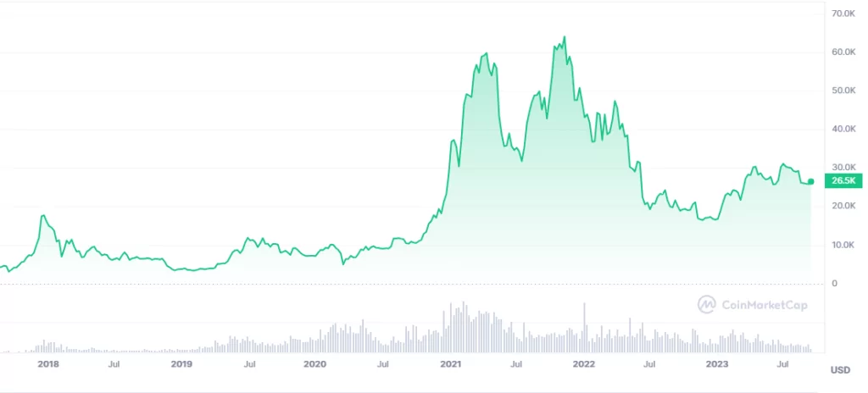The image size is (868, 393).
Task: Select the 2021 timeline label
Action: tap(450, 364)
